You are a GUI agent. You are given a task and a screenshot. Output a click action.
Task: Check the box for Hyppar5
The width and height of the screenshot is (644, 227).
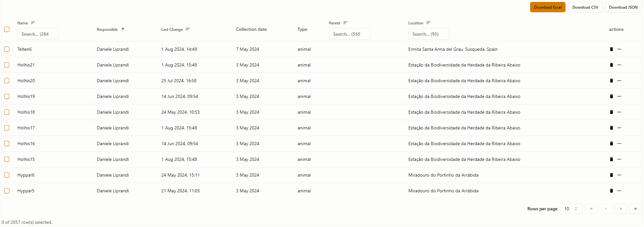[7, 191]
